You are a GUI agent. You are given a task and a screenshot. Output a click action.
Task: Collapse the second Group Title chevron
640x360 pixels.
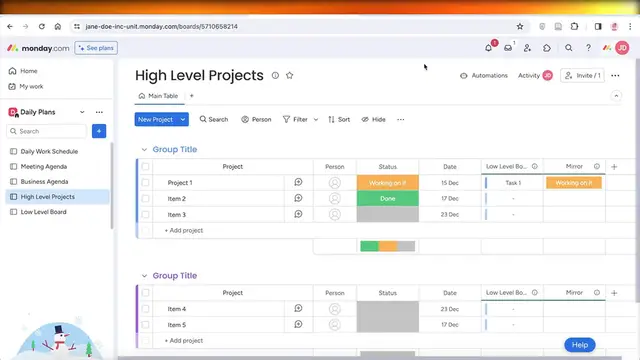[144, 276]
